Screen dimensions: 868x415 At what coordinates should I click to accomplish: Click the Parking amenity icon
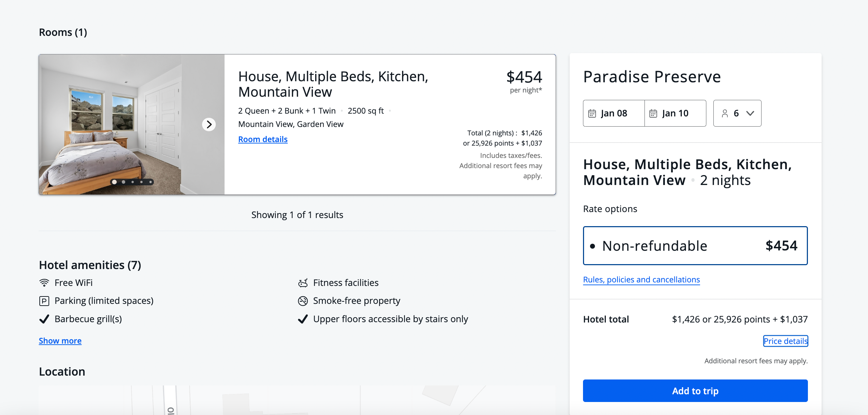coord(44,301)
